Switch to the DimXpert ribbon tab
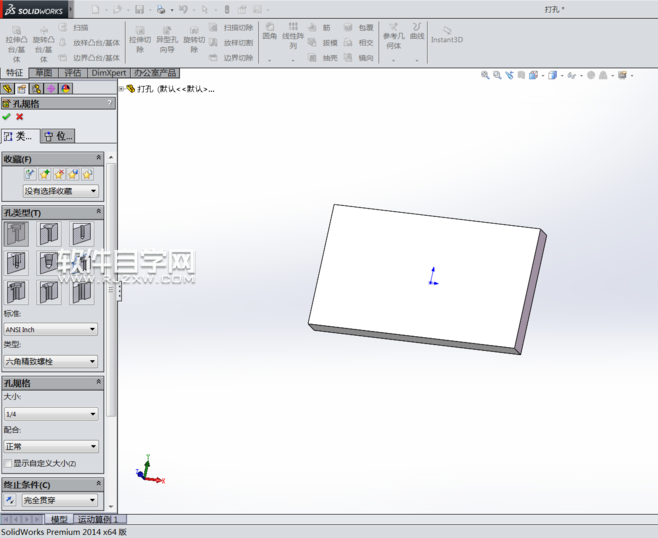658x538 pixels. (109, 73)
